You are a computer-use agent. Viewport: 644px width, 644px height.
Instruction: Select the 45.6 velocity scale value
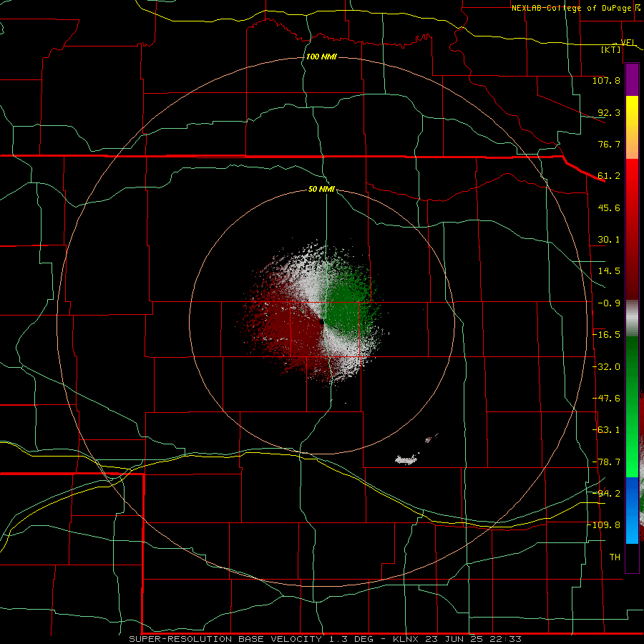(609, 208)
